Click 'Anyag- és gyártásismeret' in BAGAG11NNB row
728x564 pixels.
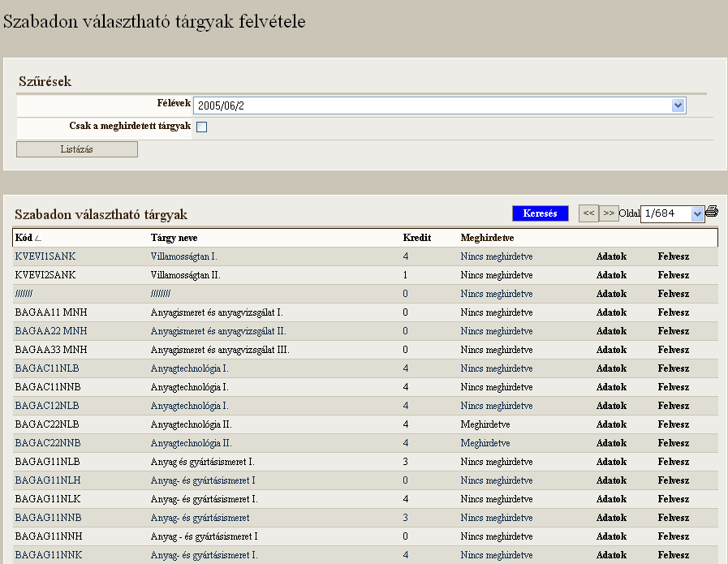(200, 518)
